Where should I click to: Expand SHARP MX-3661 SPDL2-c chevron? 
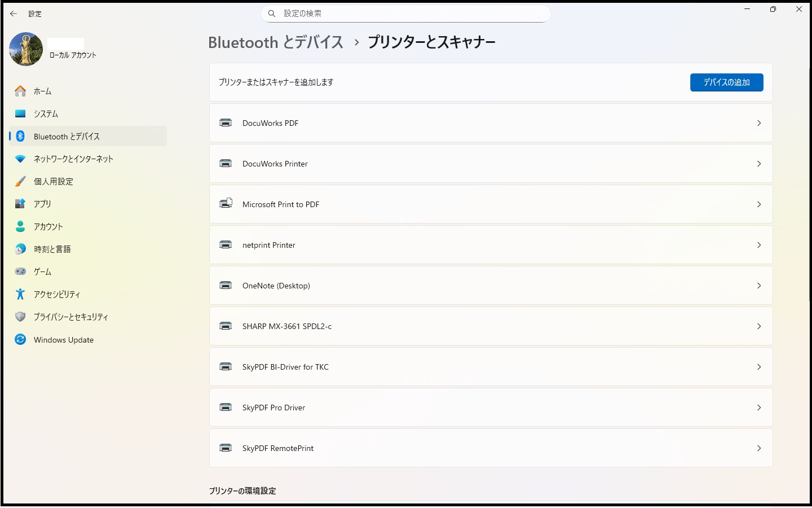click(x=758, y=326)
